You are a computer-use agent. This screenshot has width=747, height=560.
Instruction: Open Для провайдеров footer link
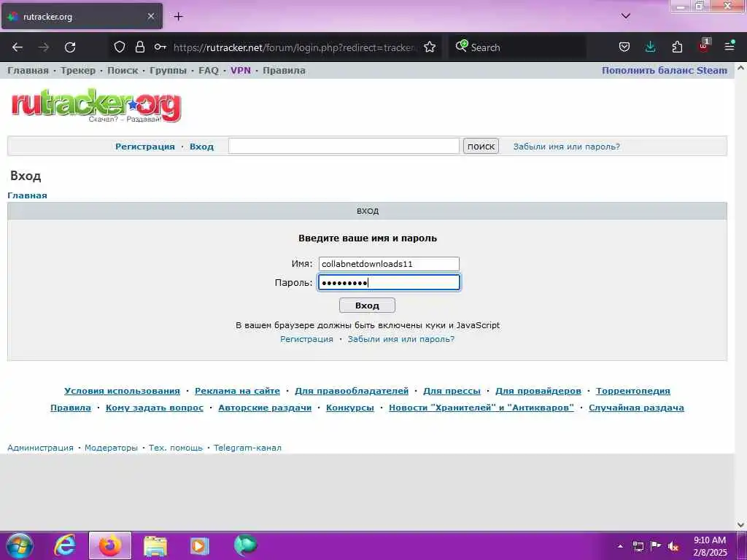(x=538, y=391)
